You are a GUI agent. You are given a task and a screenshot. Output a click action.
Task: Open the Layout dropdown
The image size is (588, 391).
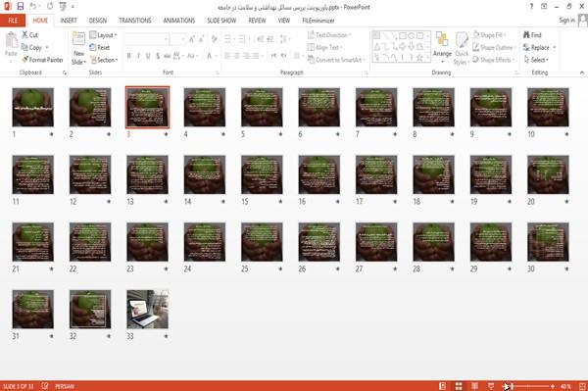(x=103, y=35)
